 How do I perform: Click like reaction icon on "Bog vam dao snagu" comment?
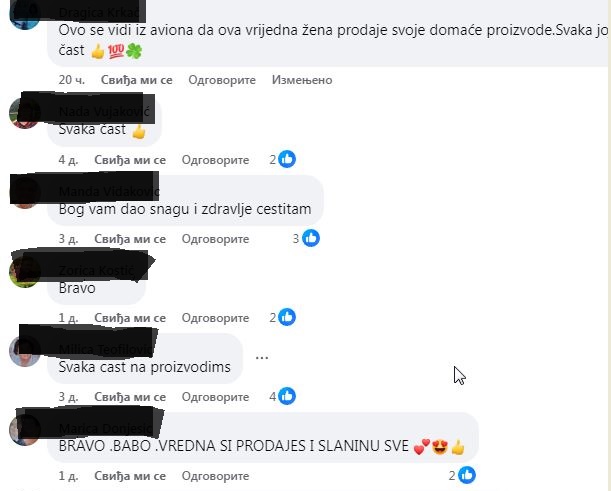point(311,238)
